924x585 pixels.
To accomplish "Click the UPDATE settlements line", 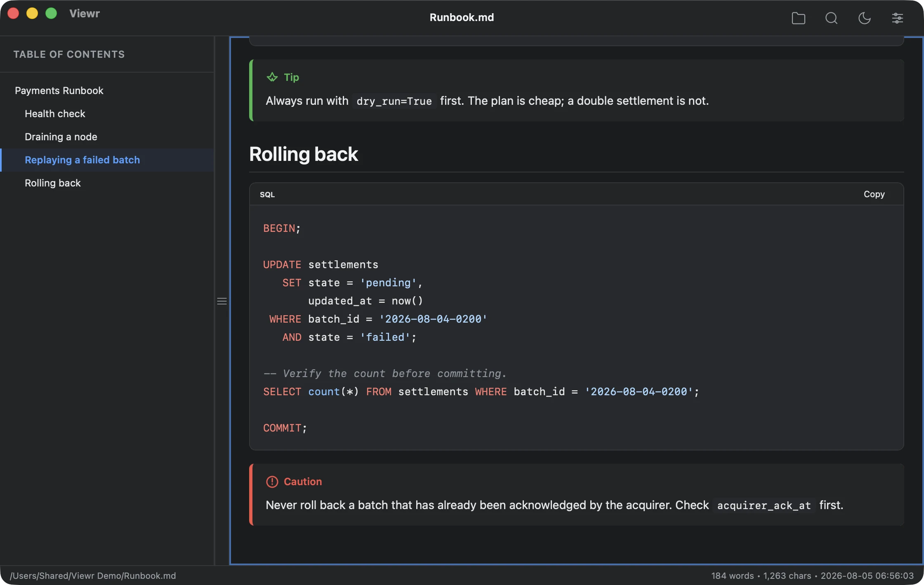I will [x=321, y=264].
